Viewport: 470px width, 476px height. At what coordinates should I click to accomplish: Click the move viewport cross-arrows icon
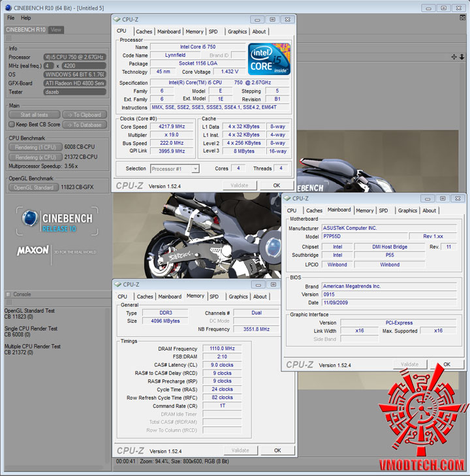(x=454, y=57)
